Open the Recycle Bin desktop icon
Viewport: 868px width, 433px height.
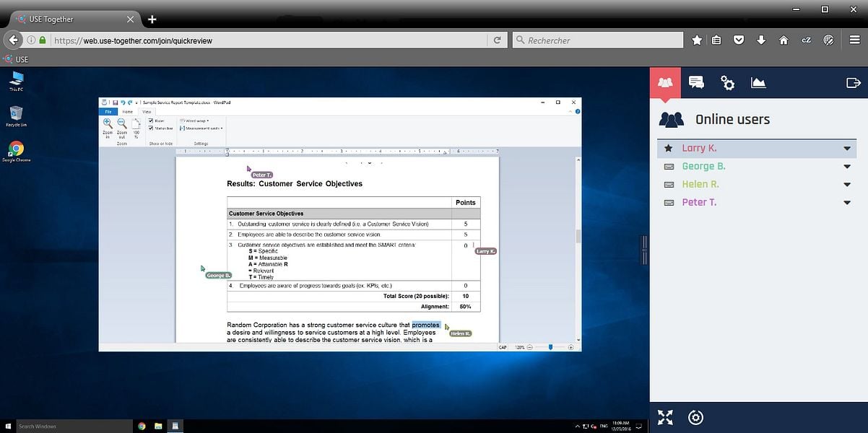pos(16,116)
